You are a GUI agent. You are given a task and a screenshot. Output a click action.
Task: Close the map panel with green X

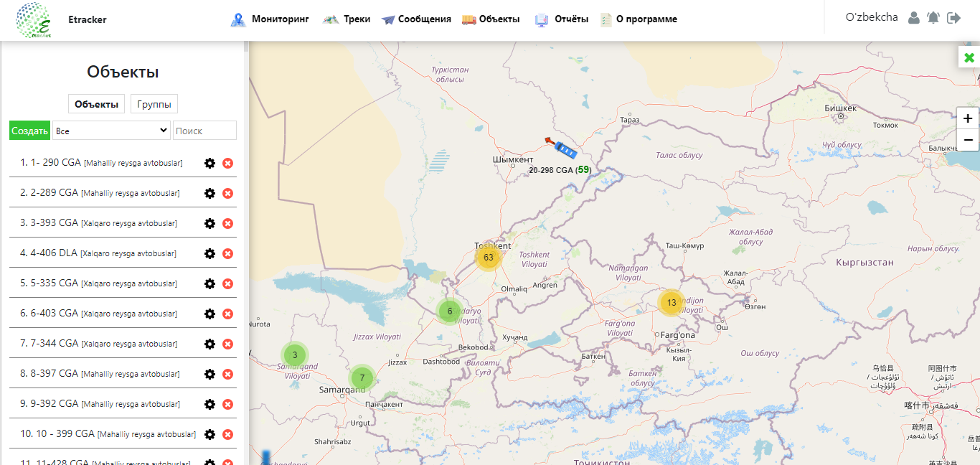(969, 57)
